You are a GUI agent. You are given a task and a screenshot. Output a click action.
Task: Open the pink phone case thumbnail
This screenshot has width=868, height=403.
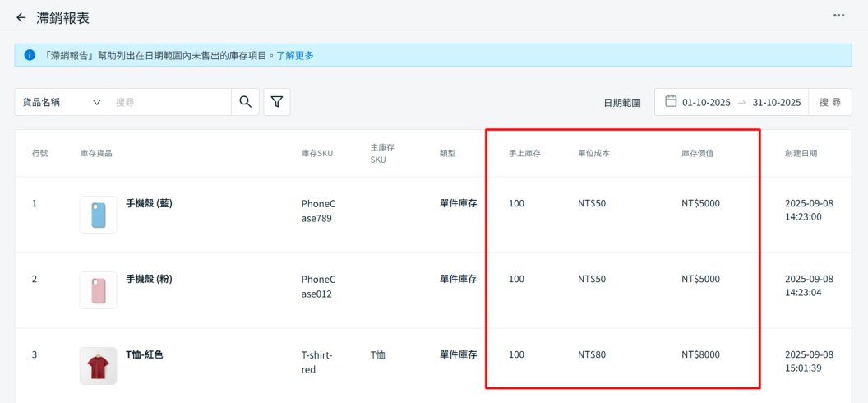click(98, 290)
